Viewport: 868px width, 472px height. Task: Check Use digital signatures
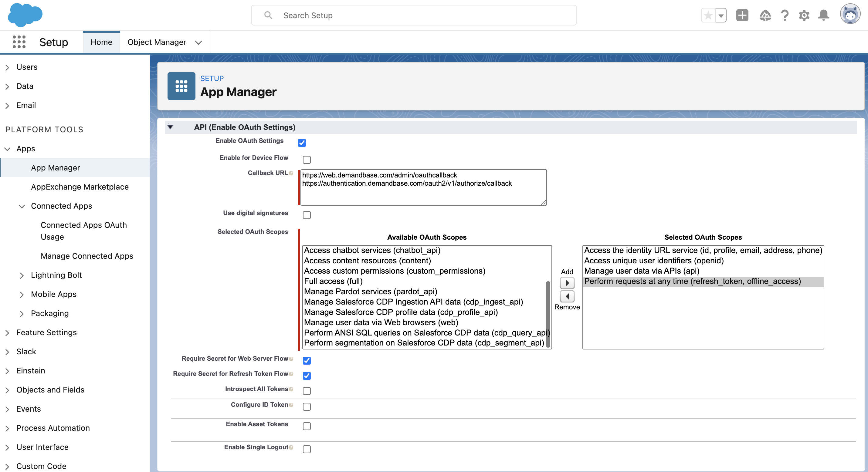point(307,215)
